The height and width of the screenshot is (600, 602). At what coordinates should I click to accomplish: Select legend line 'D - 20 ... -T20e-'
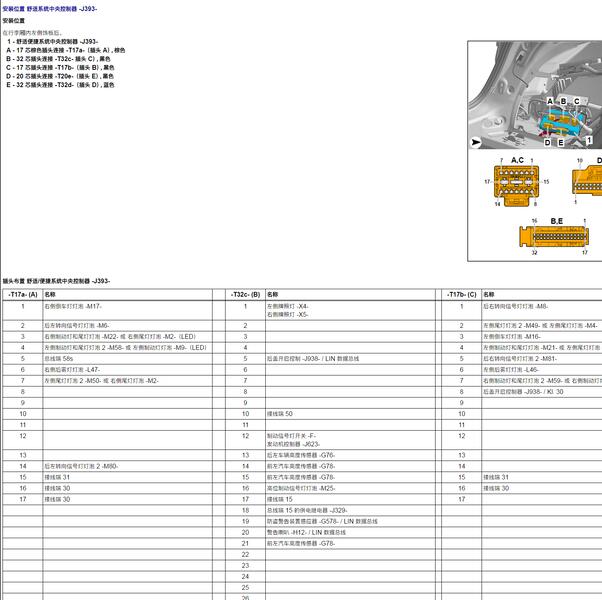[x=60, y=76]
